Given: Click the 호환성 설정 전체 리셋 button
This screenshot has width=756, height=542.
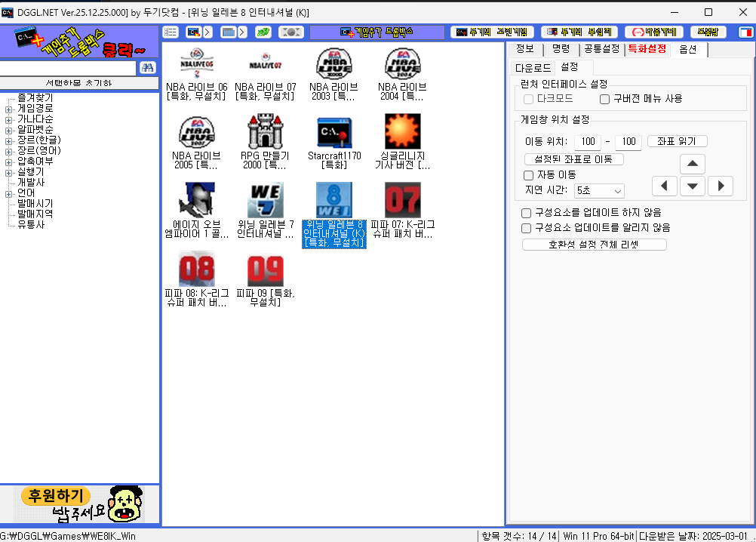Looking at the screenshot, I should tap(594, 245).
